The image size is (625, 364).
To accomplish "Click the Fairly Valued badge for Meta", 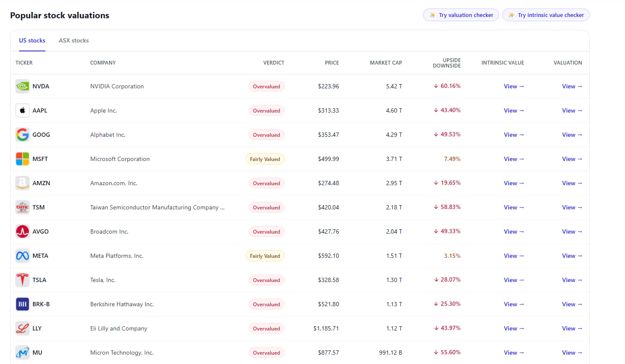I will [x=265, y=256].
